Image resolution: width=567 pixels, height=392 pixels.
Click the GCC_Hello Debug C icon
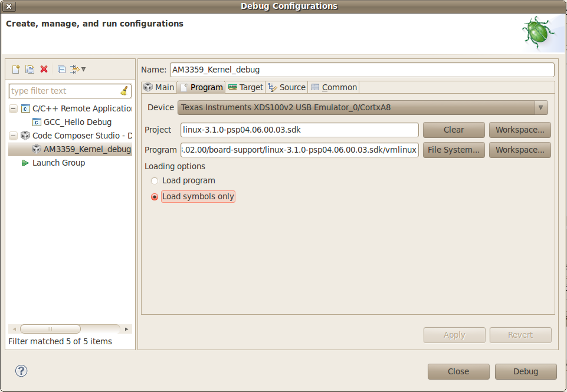click(x=37, y=122)
